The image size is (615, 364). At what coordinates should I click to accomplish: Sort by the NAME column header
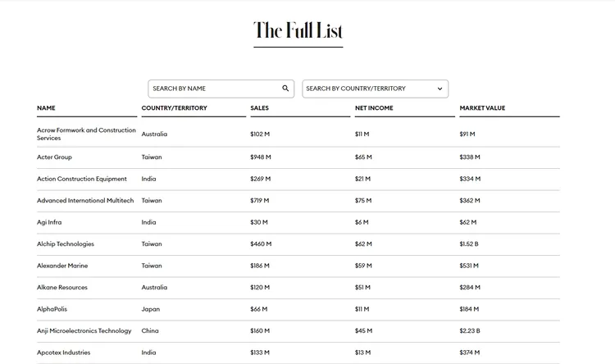point(47,108)
